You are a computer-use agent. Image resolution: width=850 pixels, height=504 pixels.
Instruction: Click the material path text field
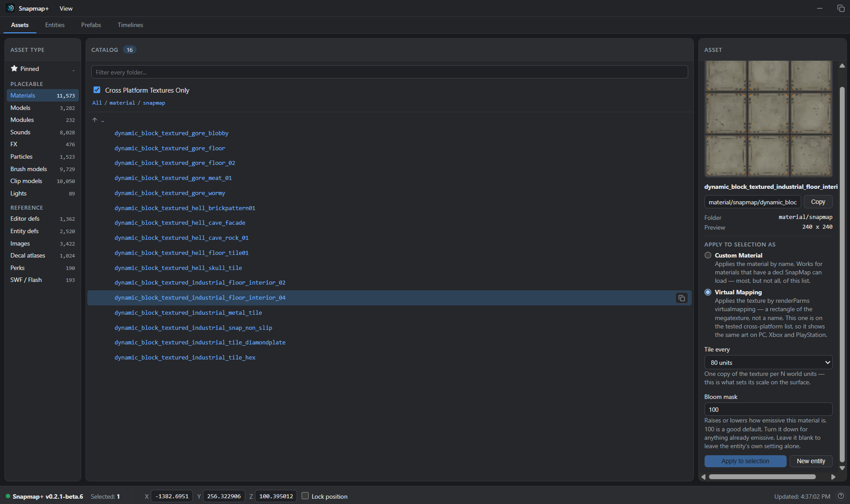tap(752, 202)
